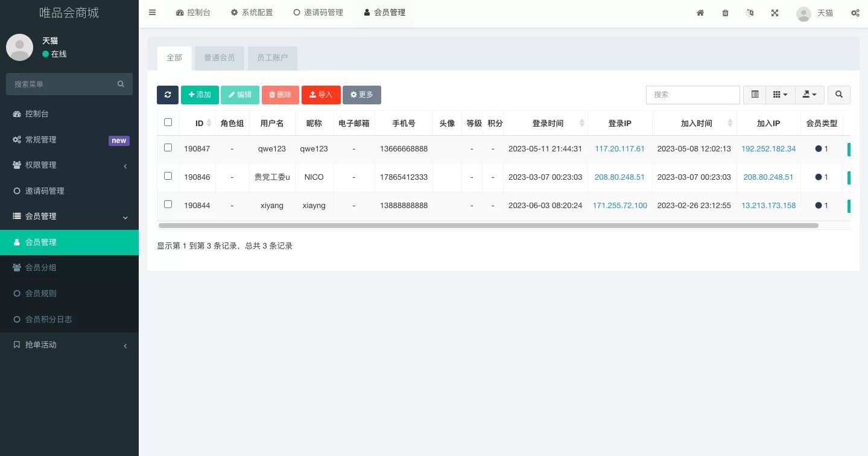The image size is (868, 456).
Task: Open the 系统配置 top tab
Action: coord(252,13)
